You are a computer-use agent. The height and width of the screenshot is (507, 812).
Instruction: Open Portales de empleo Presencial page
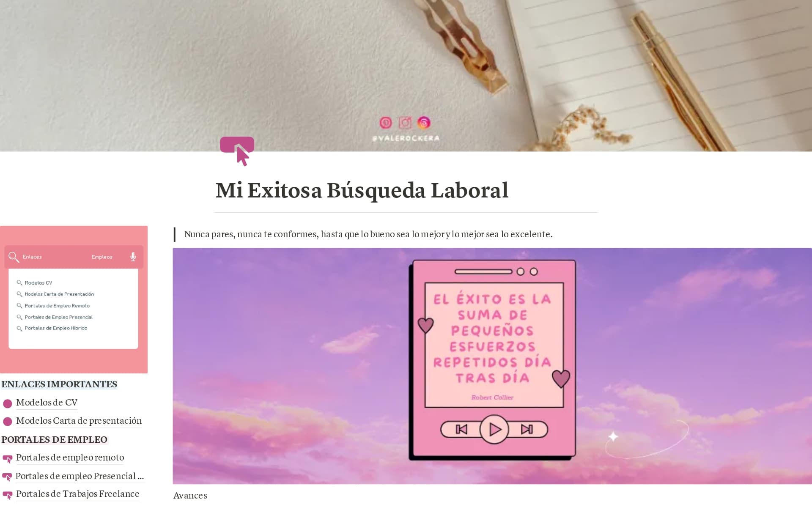[x=80, y=476]
